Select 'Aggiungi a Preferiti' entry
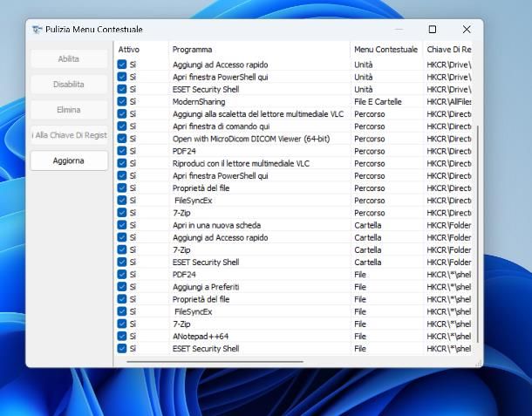The image size is (532, 416). 206,287
